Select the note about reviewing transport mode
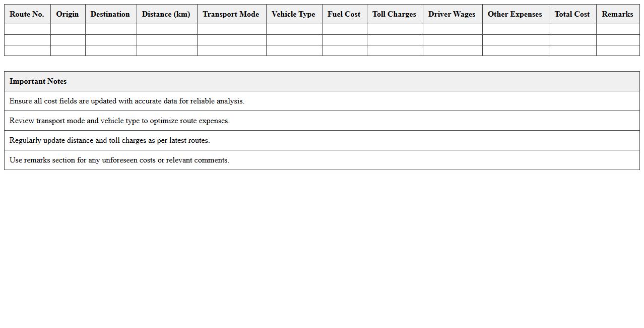This screenshot has width=644, height=328. [x=119, y=121]
